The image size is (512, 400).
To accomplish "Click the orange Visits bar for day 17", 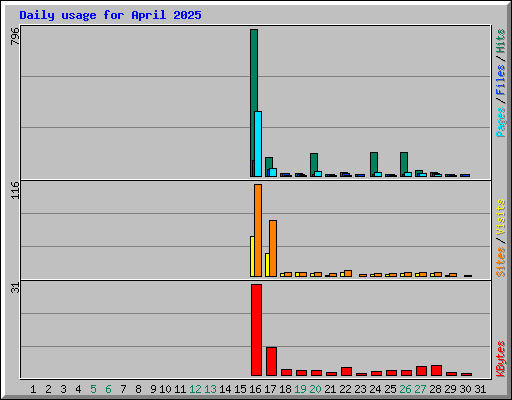I will coord(273,248).
